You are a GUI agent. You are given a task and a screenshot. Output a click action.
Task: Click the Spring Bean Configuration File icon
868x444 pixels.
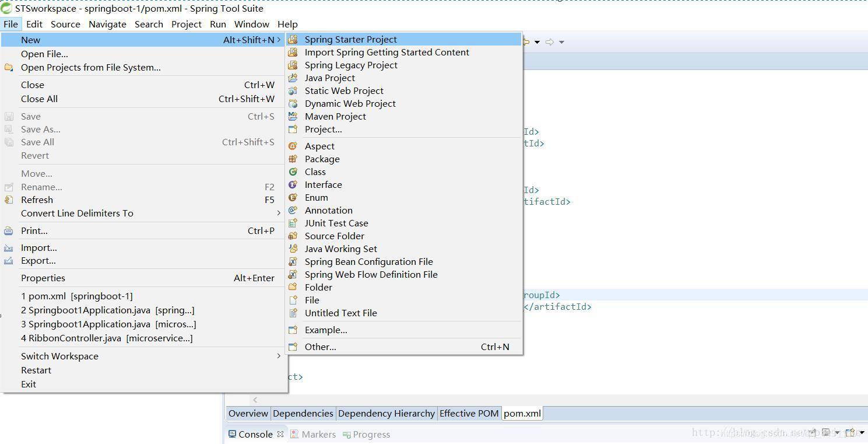pos(293,262)
